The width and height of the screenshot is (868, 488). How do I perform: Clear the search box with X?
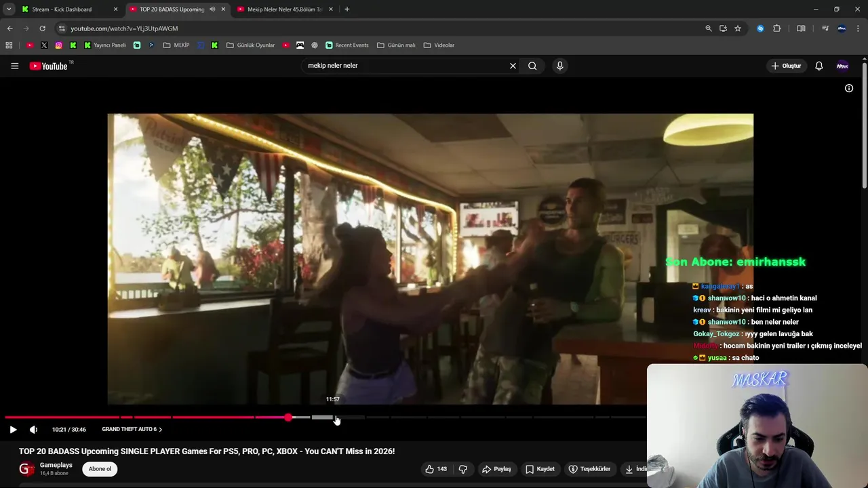coord(513,66)
